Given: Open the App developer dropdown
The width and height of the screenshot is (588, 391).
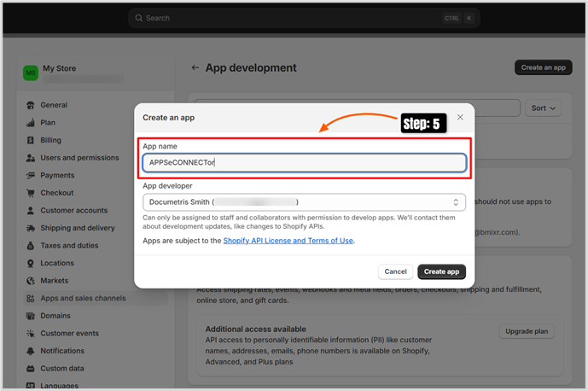Looking at the screenshot, I should tap(304, 202).
